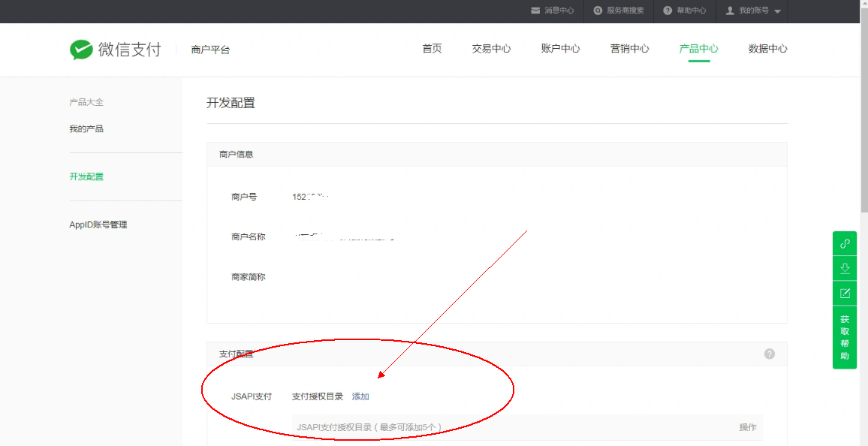This screenshot has height=446, width=868.
Task: Select 开发配置 in left sidebar
Action: point(86,177)
